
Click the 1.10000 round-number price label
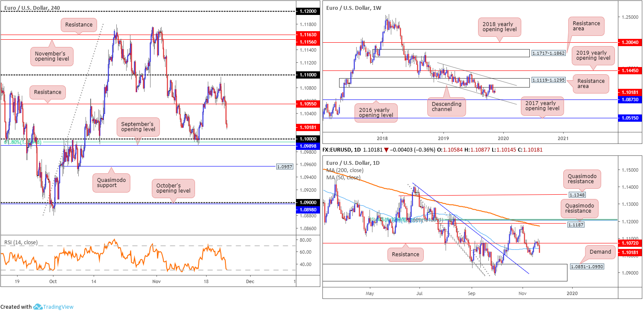click(x=307, y=139)
